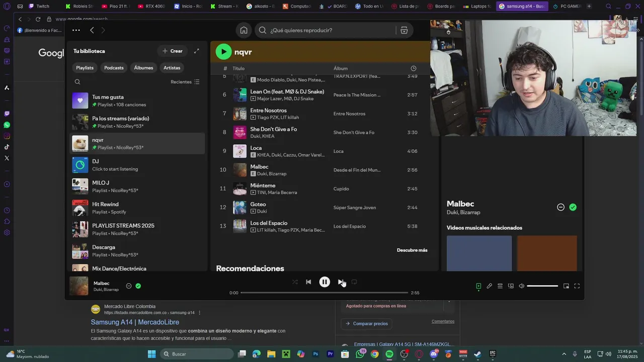Sort tracks by Título column header

(x=238, y=68)
